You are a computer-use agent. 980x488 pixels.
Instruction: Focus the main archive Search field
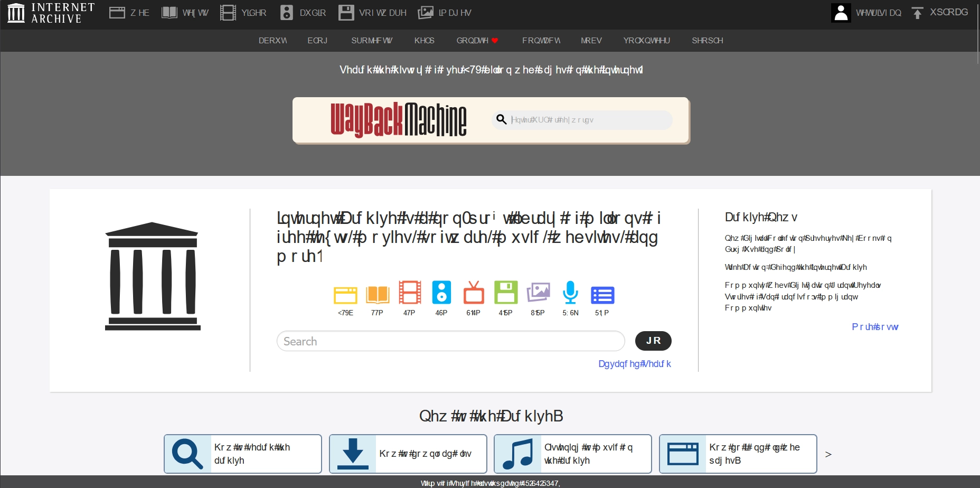click(x=451, y=341)
